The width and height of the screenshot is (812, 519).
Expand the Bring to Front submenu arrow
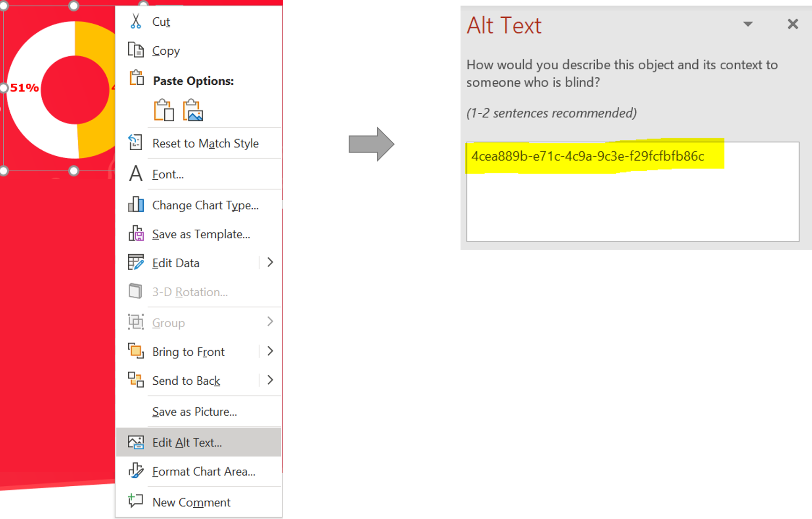tap(270, 351)
